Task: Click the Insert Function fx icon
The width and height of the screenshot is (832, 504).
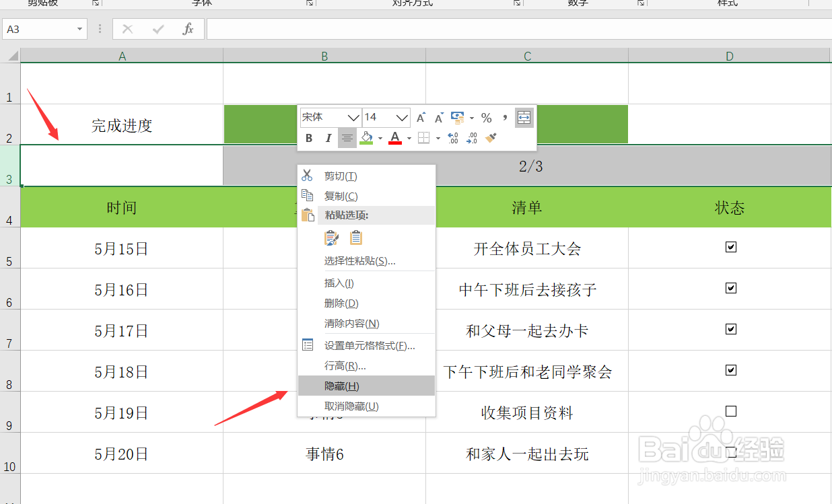Action: [x=188, y=29]
